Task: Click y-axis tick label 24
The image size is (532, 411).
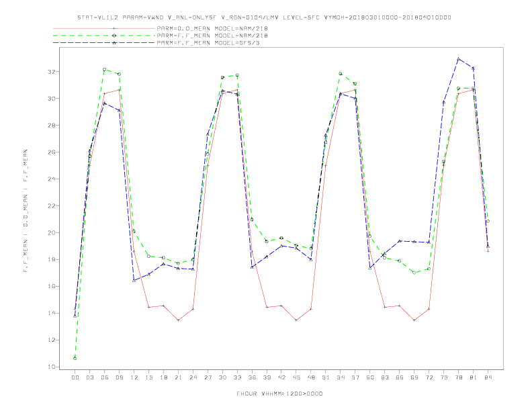Action: click(x=52, y=179)
